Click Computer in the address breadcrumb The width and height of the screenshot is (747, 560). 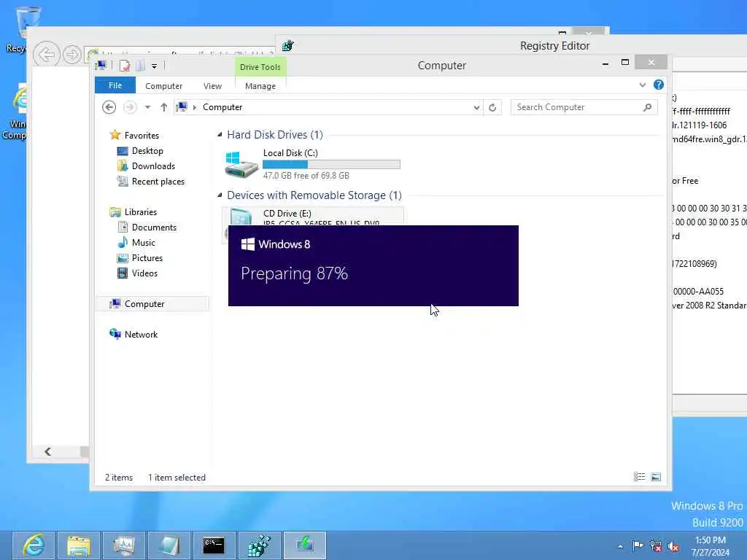tap(222, 107)
